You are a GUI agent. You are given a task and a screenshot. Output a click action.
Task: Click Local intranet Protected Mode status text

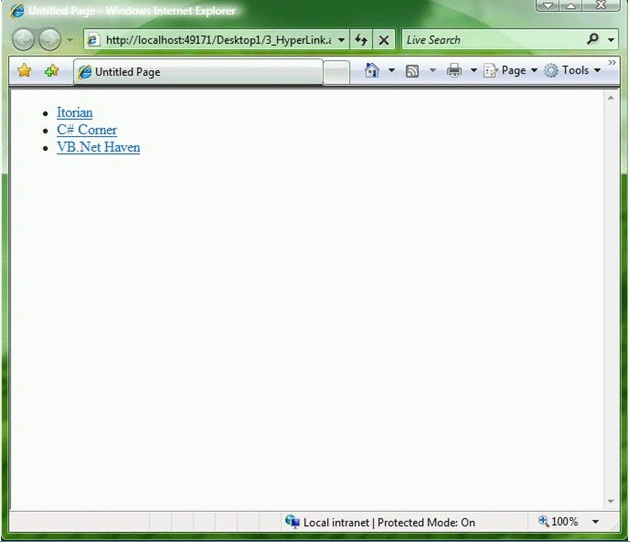[389, 522]
